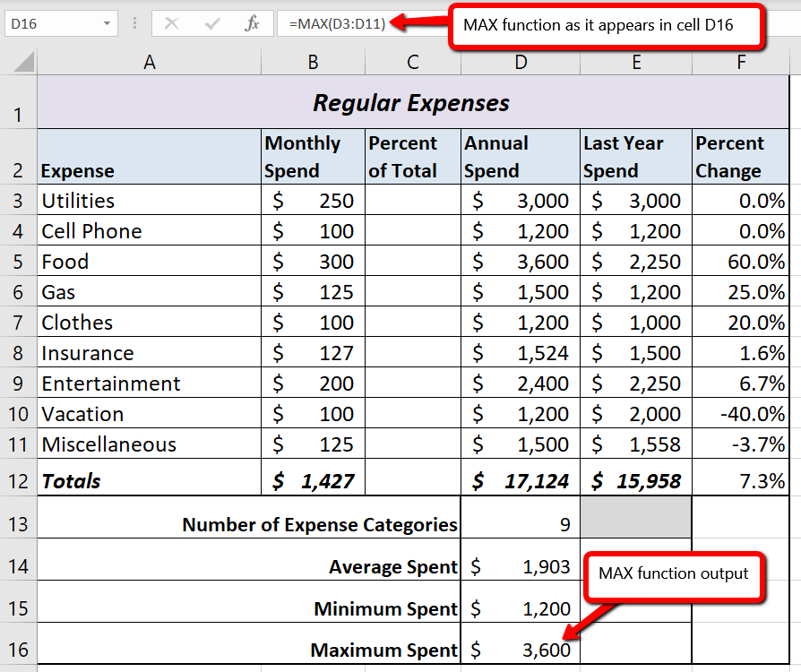The image size is (801, 672).
Task: Click the Utilities cell
Action: point(149,200)
